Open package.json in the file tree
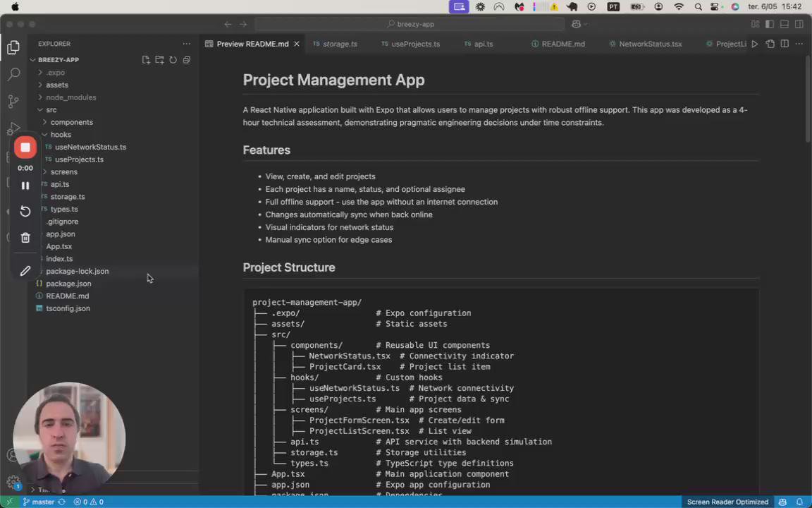 [68, 284]
